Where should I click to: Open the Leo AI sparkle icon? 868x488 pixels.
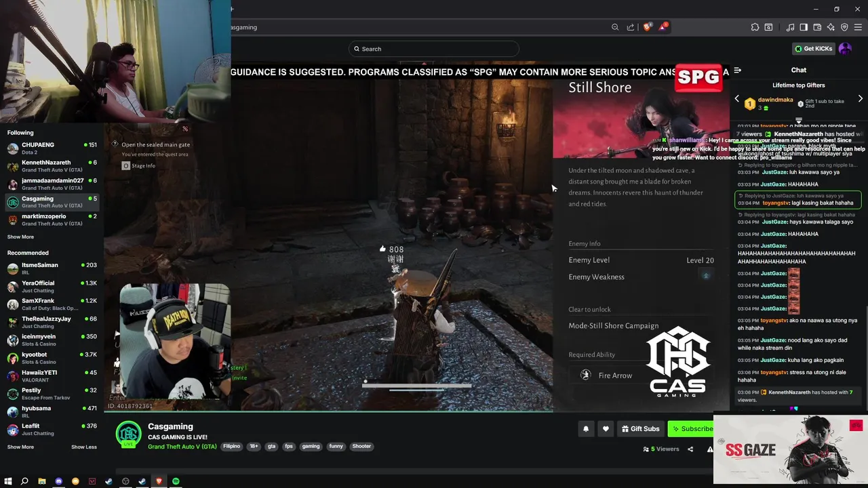pos(831,27)
